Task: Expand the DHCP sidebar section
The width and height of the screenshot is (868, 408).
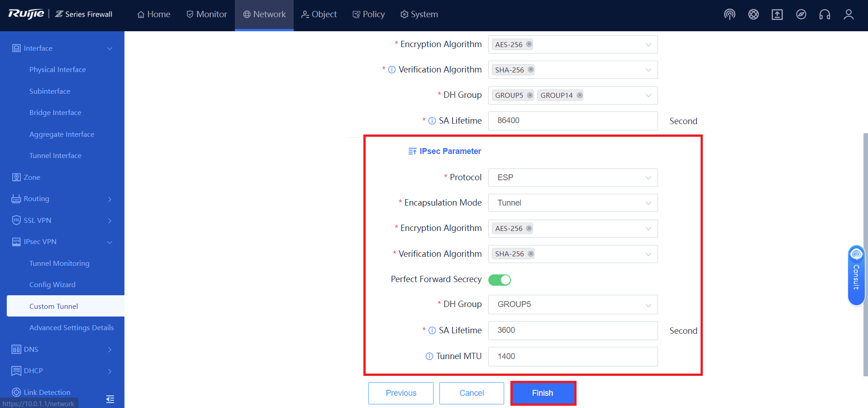Action: [x=110, y=371]
